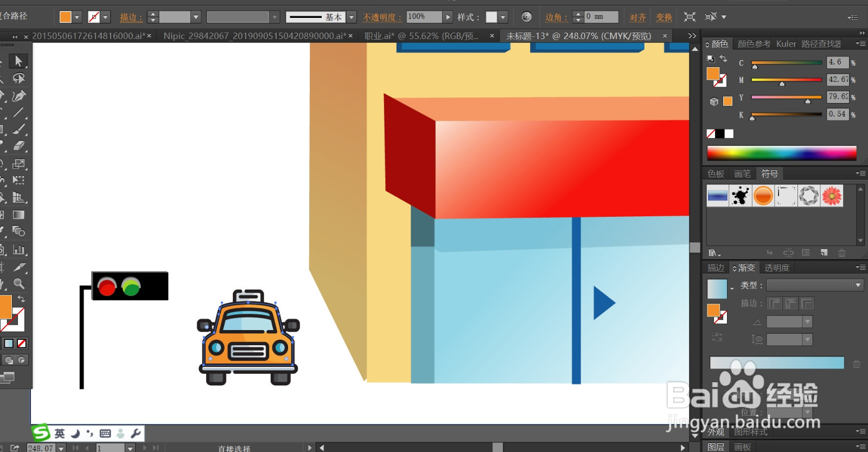Screen dimensions: 868x452
Task: Select the Paintbrush tool
Action: 18,129
